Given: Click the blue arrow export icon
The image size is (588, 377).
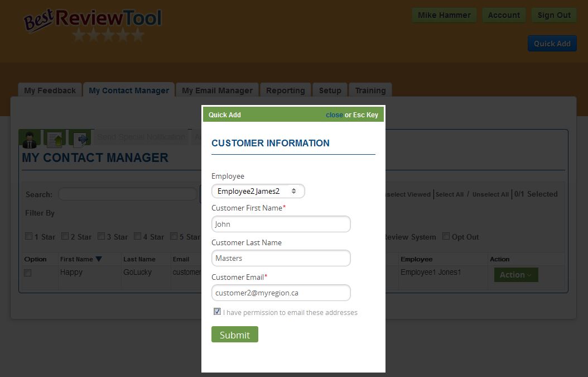Looking at the screenshot, I should click(x=80, y=139).
